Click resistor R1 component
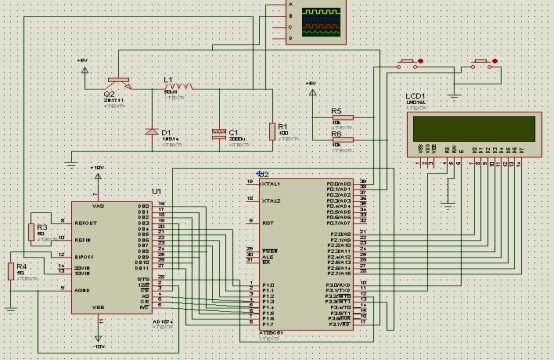 (x=272, y=132)
